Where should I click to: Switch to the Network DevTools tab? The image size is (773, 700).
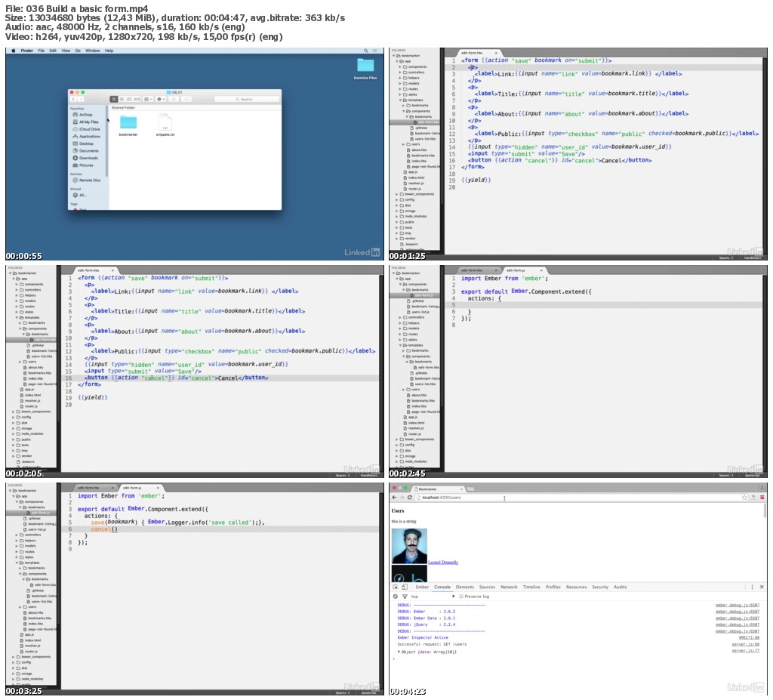[509, 587]
